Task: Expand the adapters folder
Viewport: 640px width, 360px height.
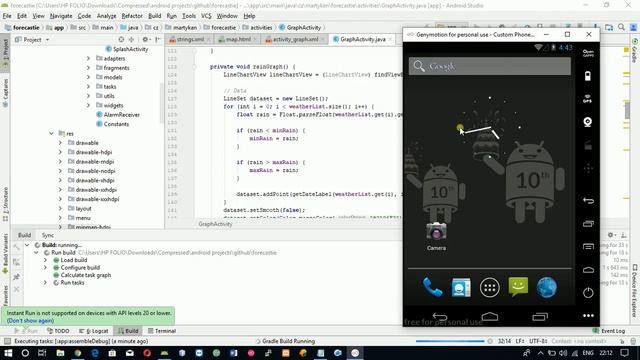Action: click(89, 58)
